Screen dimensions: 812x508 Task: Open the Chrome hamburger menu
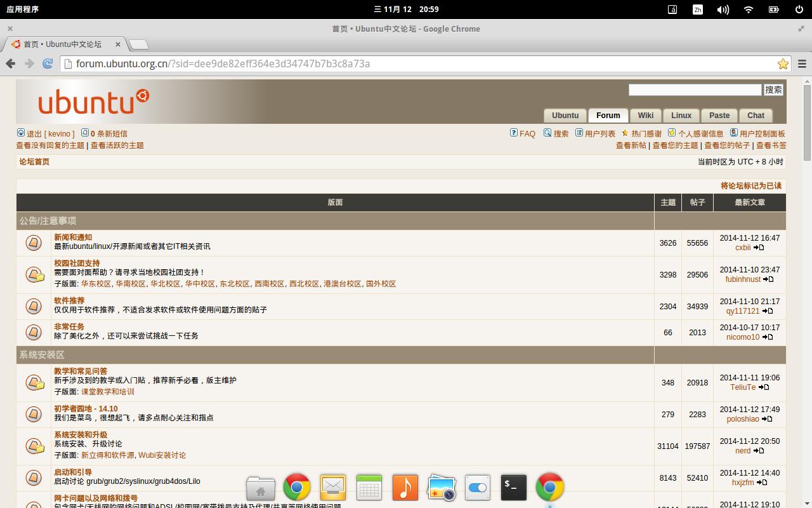(x=802, y=63)
